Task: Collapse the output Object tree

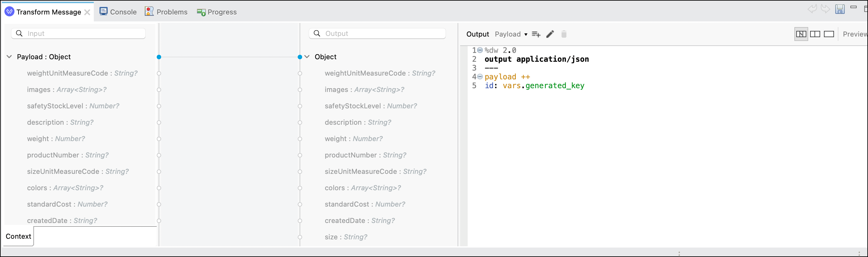Action: pyautogui.click(x=307, y=57)
